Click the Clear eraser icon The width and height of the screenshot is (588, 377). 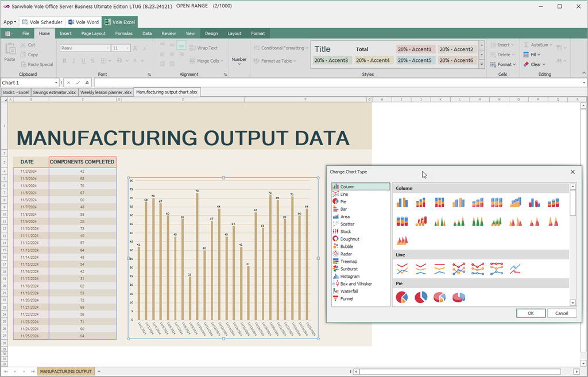pyautogui.click(x=526, y=64)
